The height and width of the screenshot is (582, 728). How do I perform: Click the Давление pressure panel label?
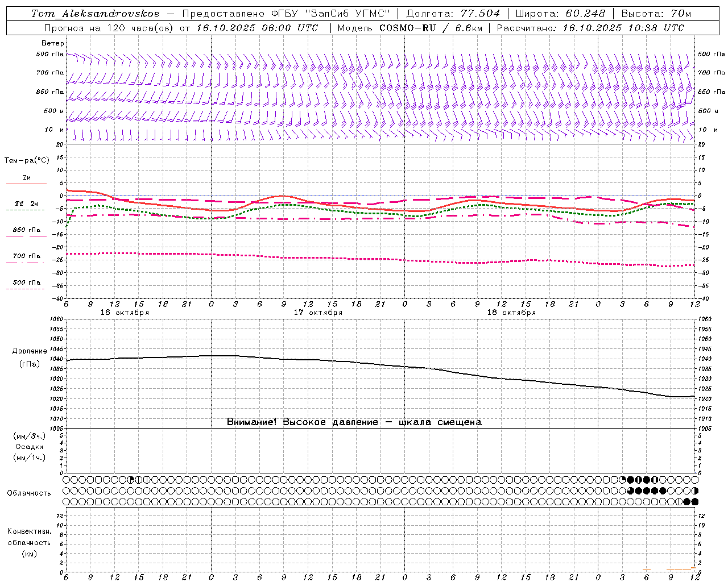(x=30, y=351)
